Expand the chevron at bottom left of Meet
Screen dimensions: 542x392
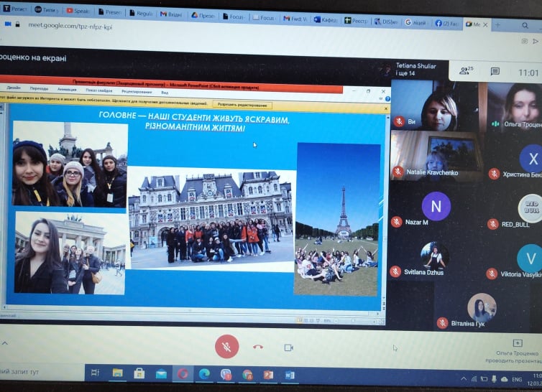click(5, 343)
